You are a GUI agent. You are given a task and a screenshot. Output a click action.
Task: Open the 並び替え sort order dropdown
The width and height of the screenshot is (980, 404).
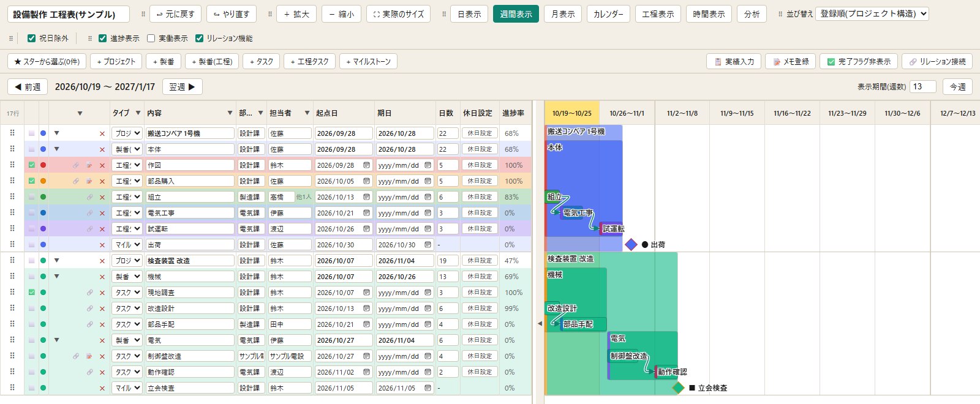pos(872,13)
